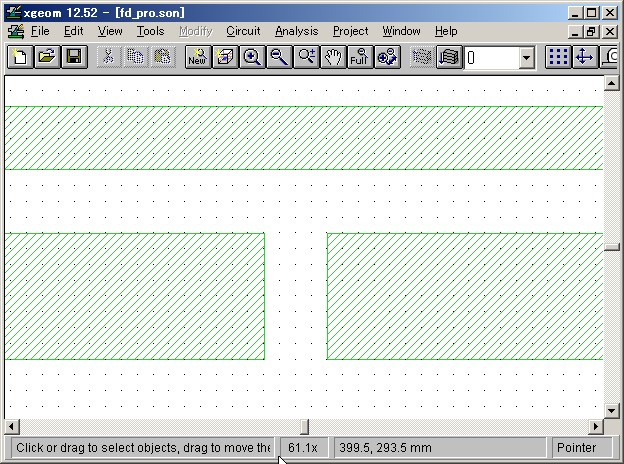Select the Pan hand tool
This screenshot has width=624, height=464.
point(333,57)
